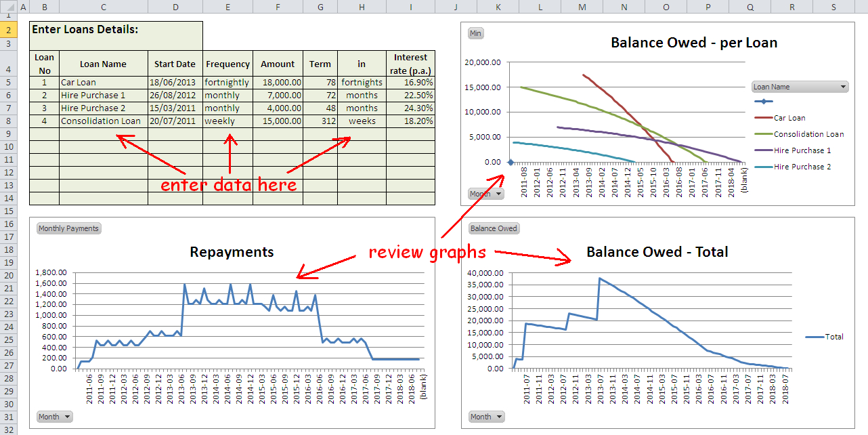Select column F header

tap(278, 7)
